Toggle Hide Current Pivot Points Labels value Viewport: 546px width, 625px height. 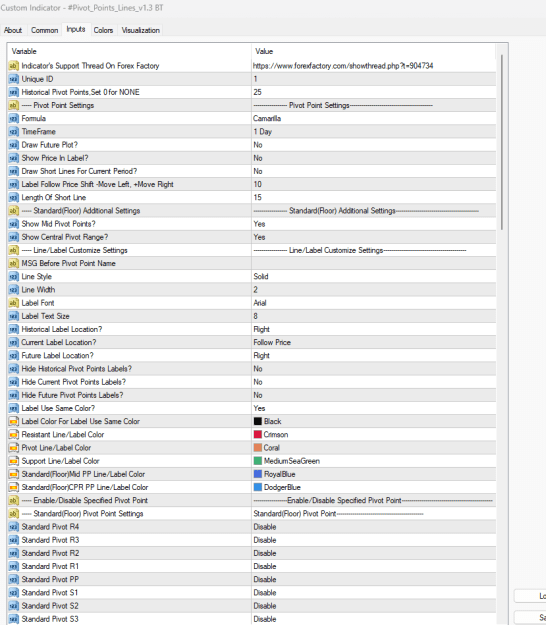[374, 381]
